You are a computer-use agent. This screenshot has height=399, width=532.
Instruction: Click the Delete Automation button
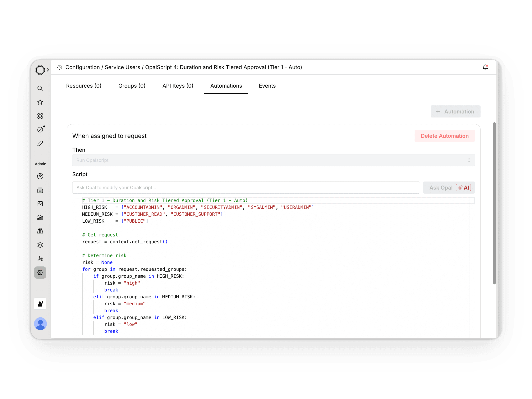[x=444, y=136]
